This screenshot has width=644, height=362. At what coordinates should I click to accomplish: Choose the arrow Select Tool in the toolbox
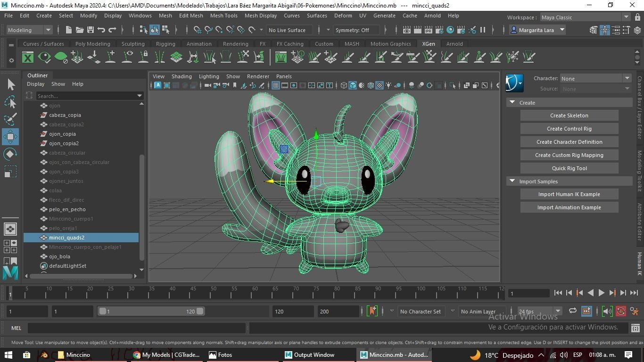pyautogui.click(x=10, y=84)
